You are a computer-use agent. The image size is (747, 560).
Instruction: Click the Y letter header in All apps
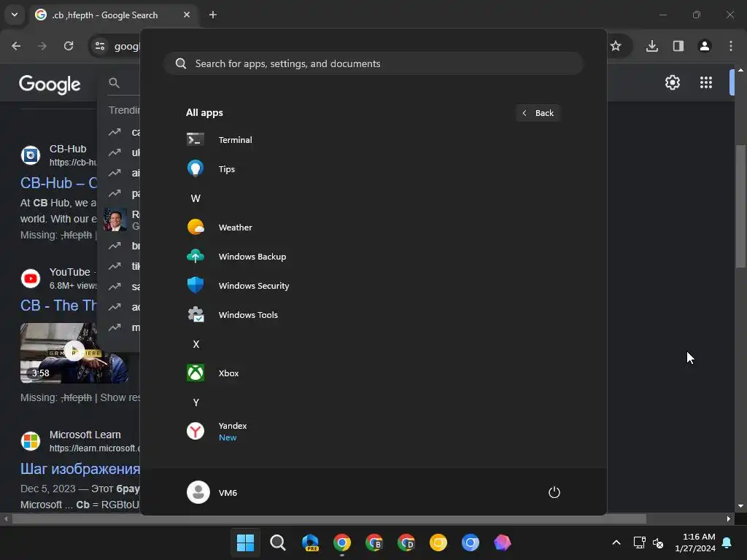[196, 402]
